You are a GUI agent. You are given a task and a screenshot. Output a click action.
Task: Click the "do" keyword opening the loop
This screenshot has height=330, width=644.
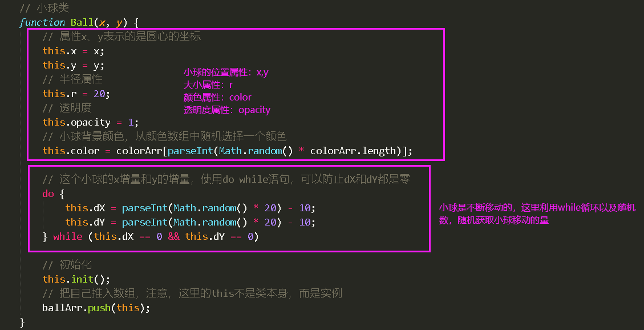tap(48, 194)
